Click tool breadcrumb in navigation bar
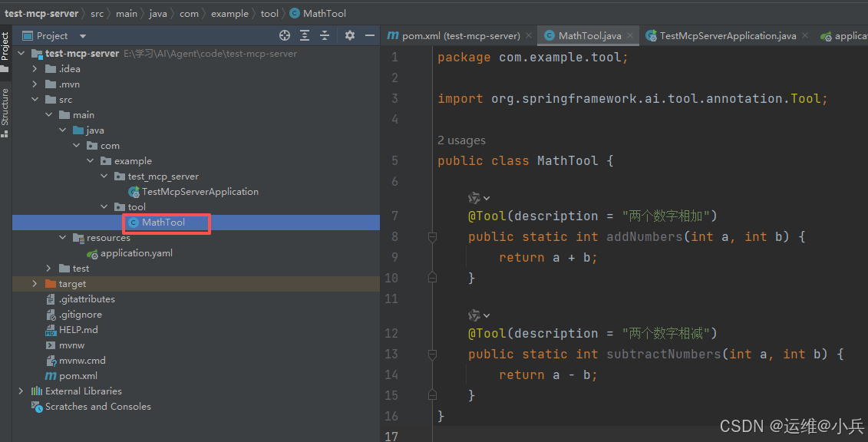 click(x=269, y=14)
